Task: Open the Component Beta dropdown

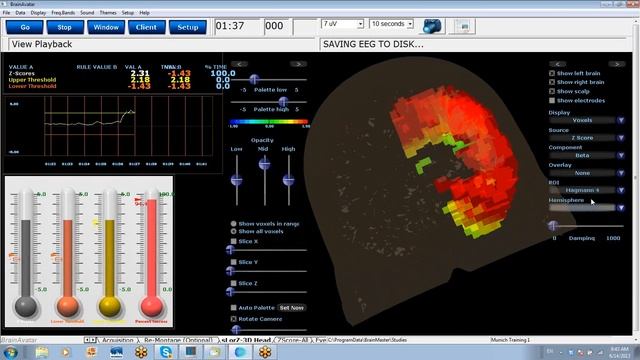Action: pos(621,156)
